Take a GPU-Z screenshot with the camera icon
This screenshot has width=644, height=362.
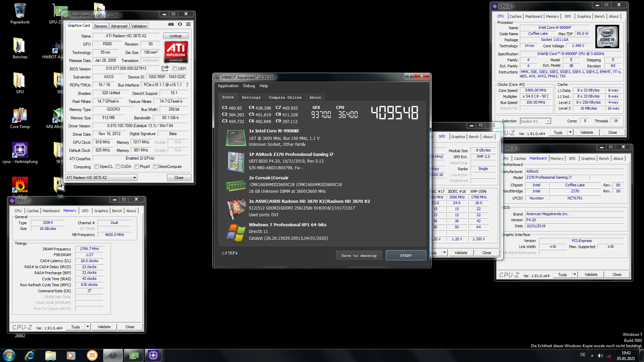click(x=171, y=24)
